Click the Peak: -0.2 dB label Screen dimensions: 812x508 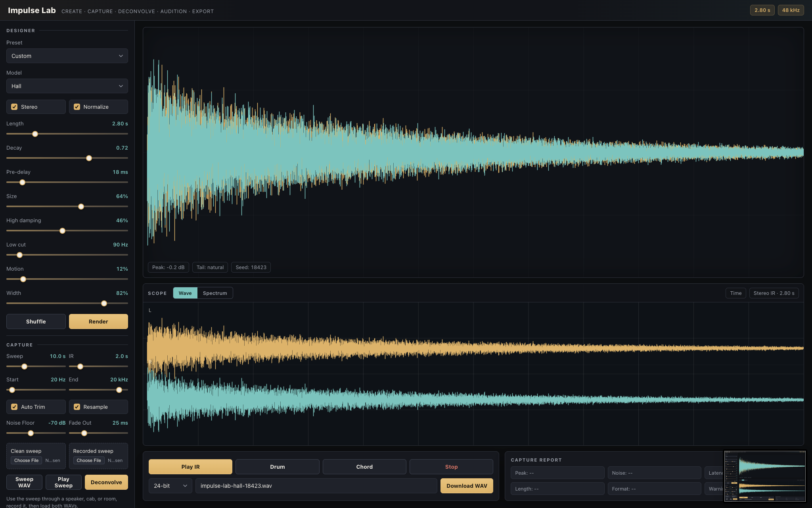pyautogui.click(x=168, y=267)
